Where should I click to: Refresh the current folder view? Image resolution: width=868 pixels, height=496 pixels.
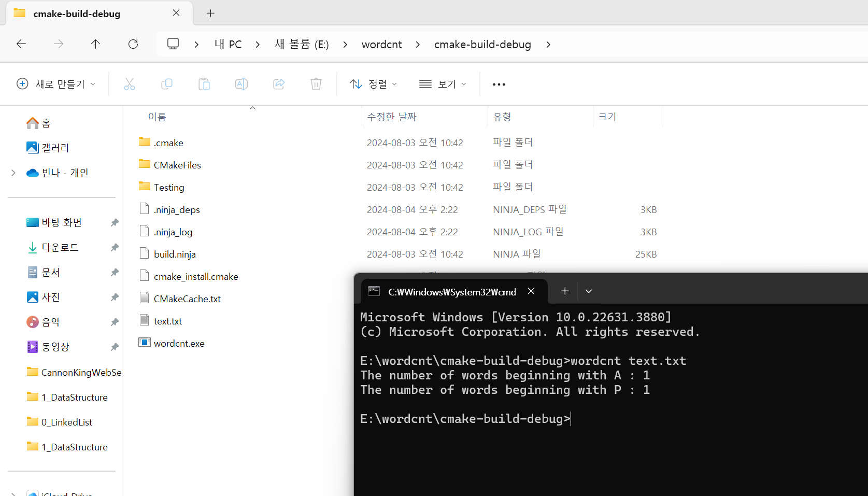pyautogui.click(x=133, y=44)
